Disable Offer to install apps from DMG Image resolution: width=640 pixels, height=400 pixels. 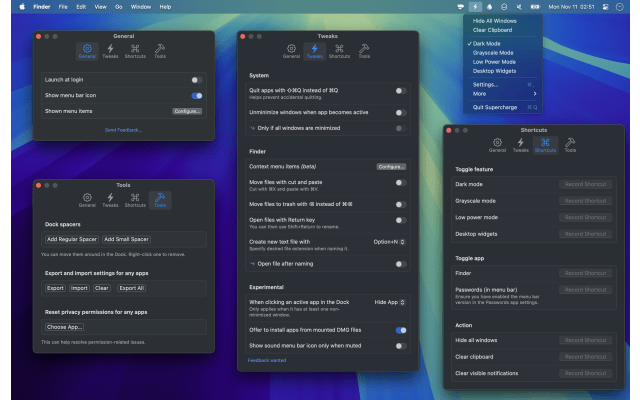(x=400, y=330)
